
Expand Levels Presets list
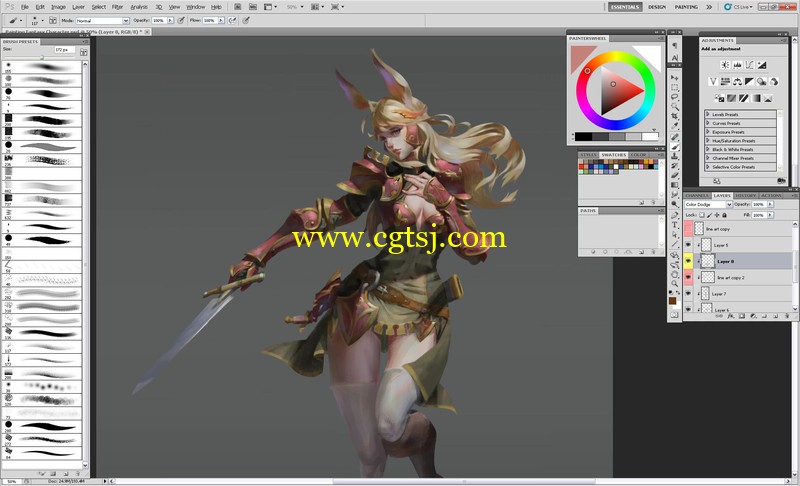click(708, 115)
